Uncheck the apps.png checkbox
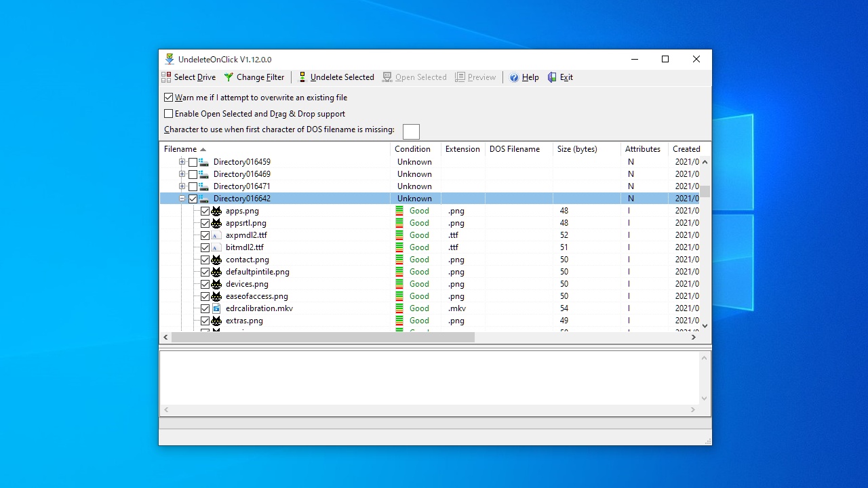The height and width of the screenshot is (488, 868). [x=205, y=211]
